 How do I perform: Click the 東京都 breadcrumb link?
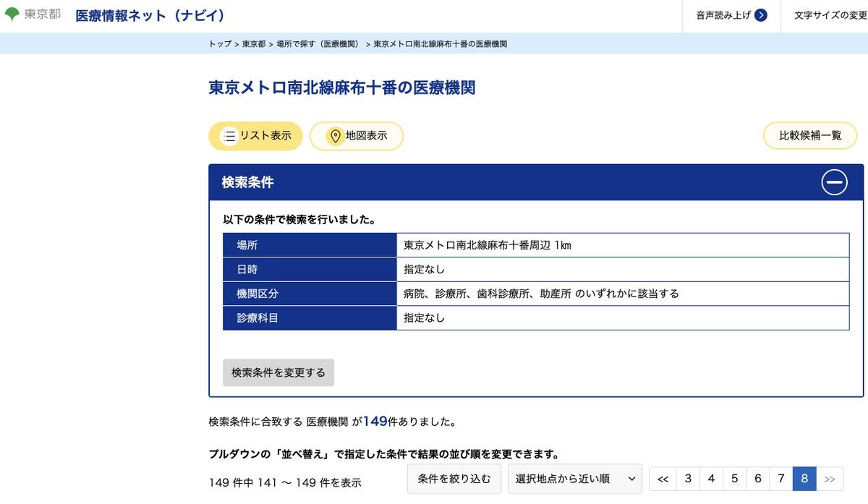coord(254,44)
